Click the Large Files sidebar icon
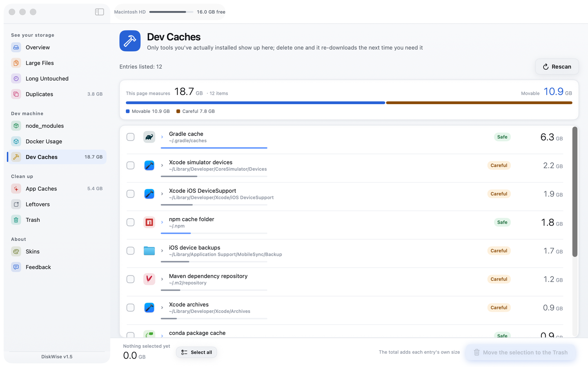588x367 pixels. pos(16,63)
